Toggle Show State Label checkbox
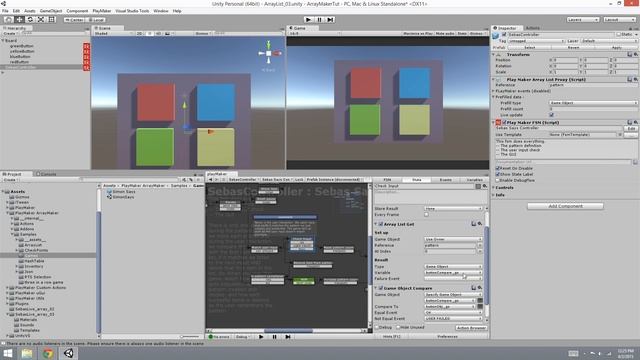Viewport: 640px width, 360px height. (x=498, y=174)
